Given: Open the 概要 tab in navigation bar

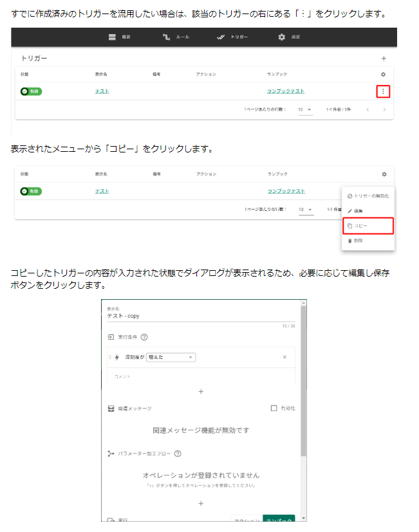Looking at the screenshot, I should 120,37.
